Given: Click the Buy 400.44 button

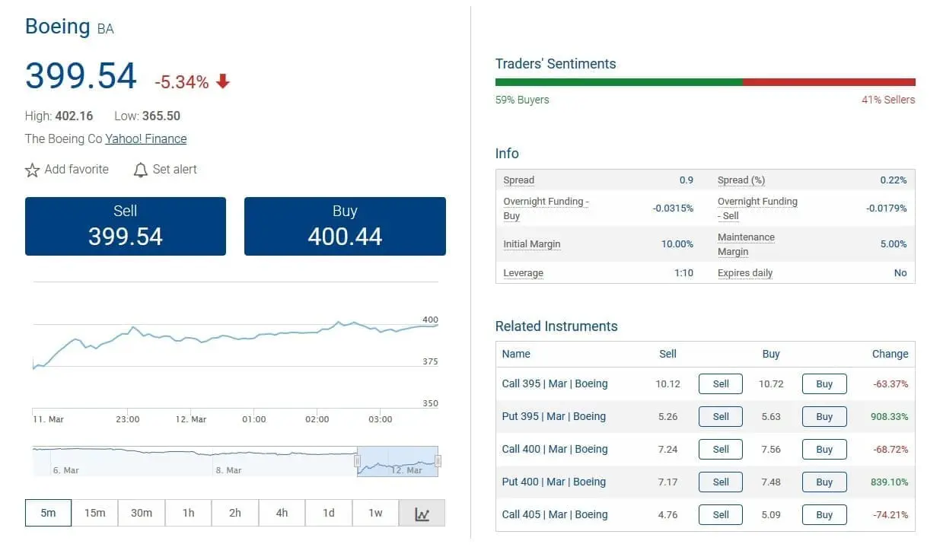Looking at the screenshot, I should click(345, 225).
